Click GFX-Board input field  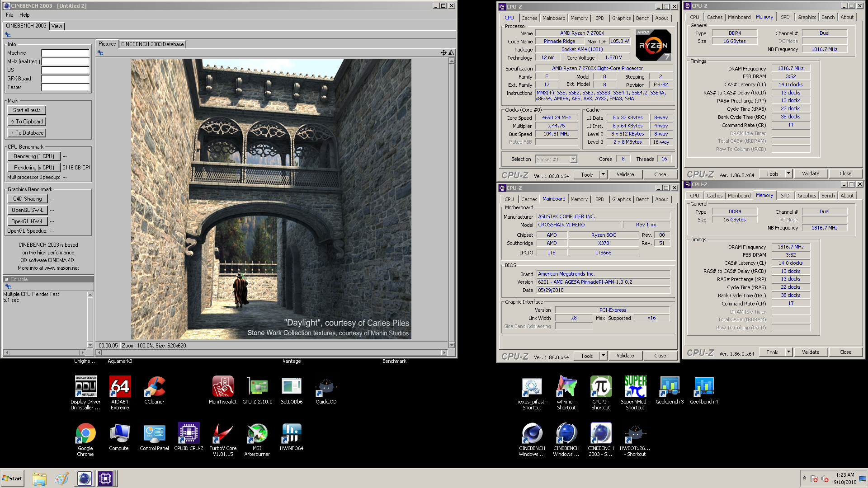65,79
